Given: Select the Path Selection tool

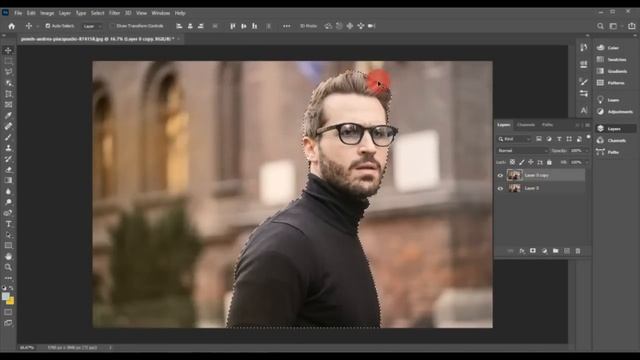Looking at the screenshot, I should click(x=8, y=235).
